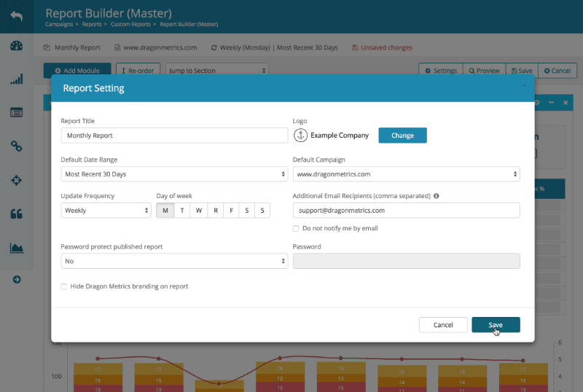Click the module close X icon behind dialog
Viewport: 583px width, 392px height.
566,103
